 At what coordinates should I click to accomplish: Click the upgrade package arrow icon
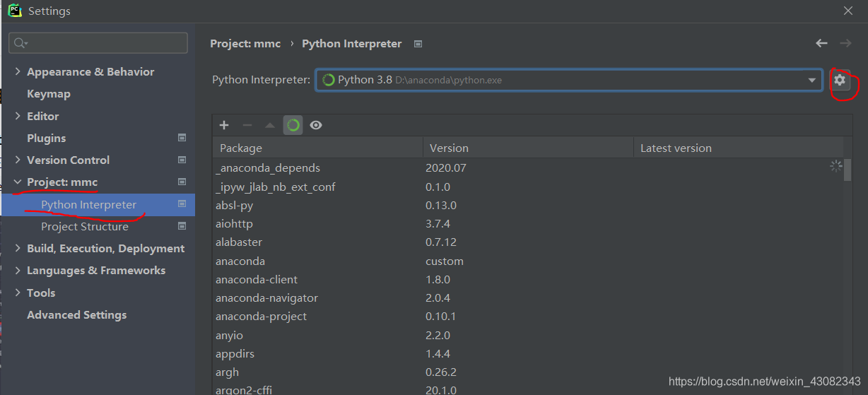pos(269,125)
